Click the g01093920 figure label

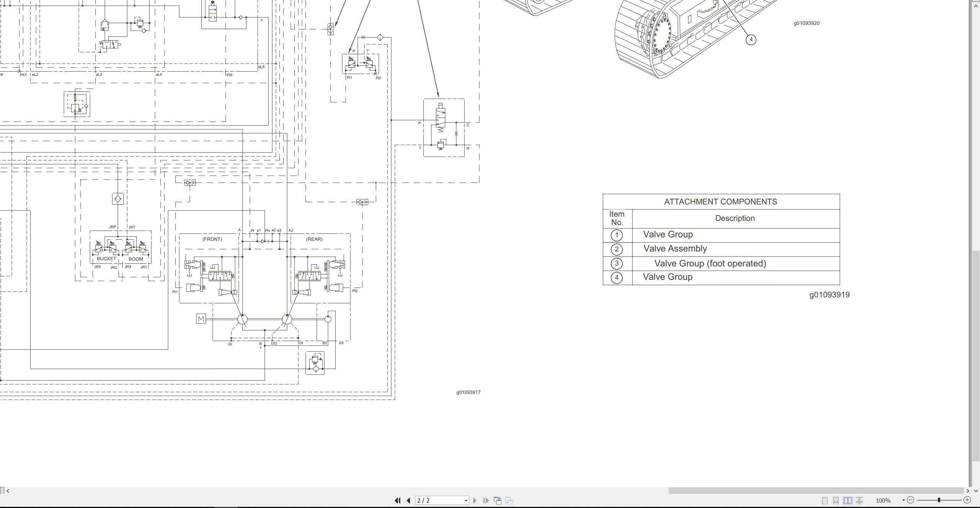point(807,23)
